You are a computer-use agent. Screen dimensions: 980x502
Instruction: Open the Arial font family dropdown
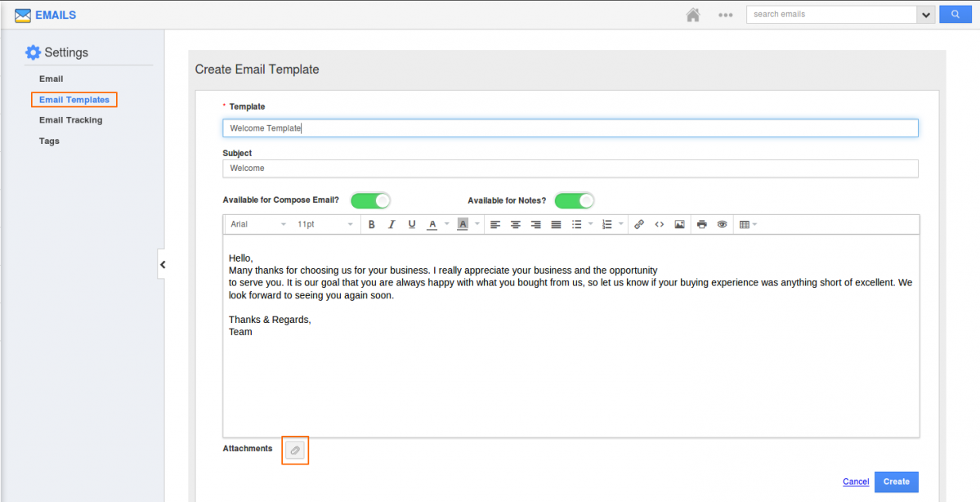(258, 224)
